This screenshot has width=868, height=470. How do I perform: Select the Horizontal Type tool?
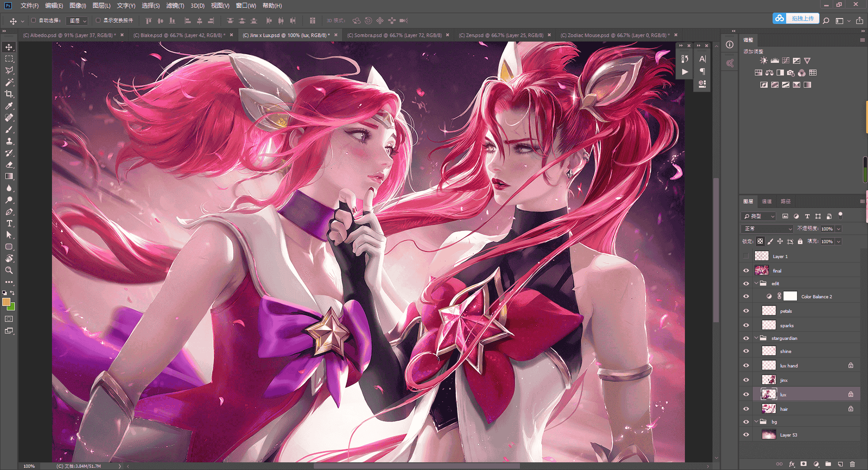click(x=9, y=223)
